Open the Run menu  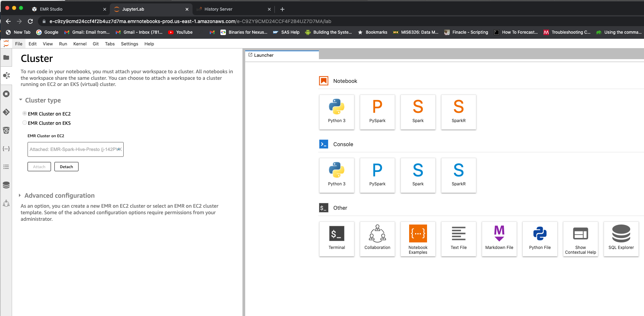point(63,44)
